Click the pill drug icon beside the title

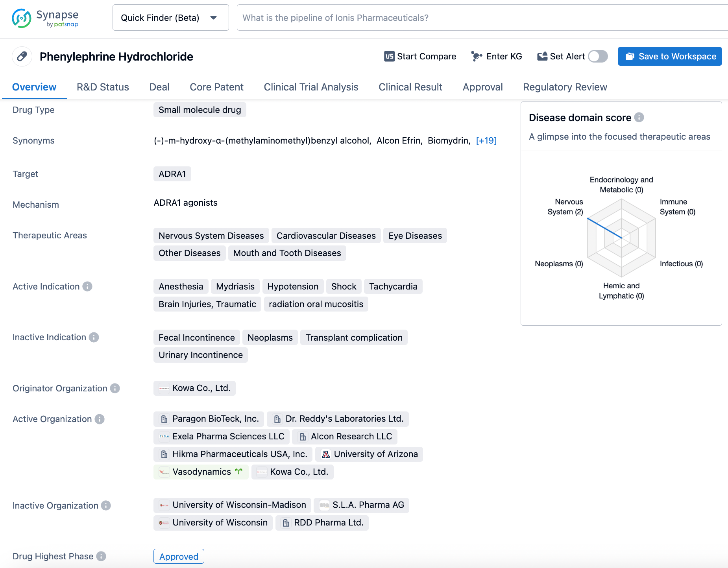(x=22, y=56)
